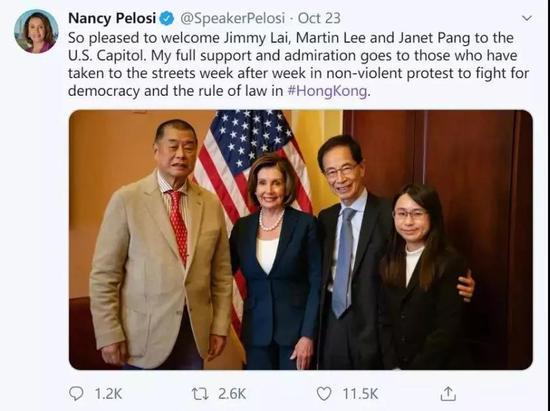Open the #HongKong hashtag link
Viewport: 550px width, 411px height.
click(327, 91)
